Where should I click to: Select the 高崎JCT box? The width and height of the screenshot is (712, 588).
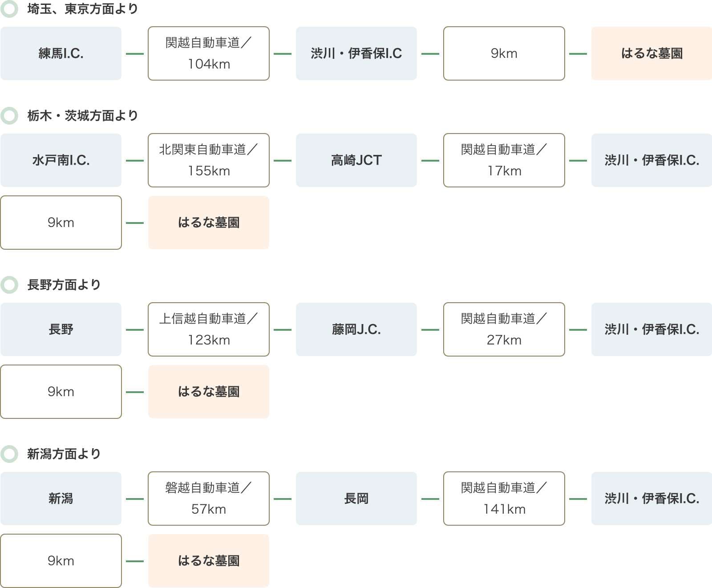[x=356, y=160]
